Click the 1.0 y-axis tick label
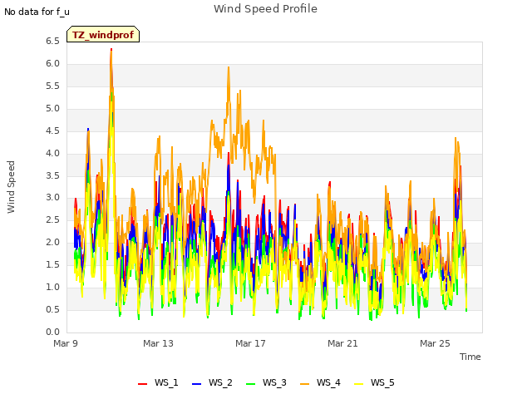Screen dimensions: 532x399 click(x=52, y=287)
